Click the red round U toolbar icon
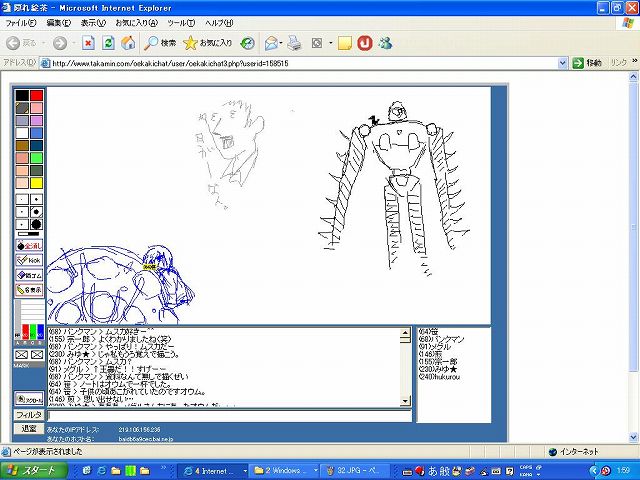 (x=365, y=43)
